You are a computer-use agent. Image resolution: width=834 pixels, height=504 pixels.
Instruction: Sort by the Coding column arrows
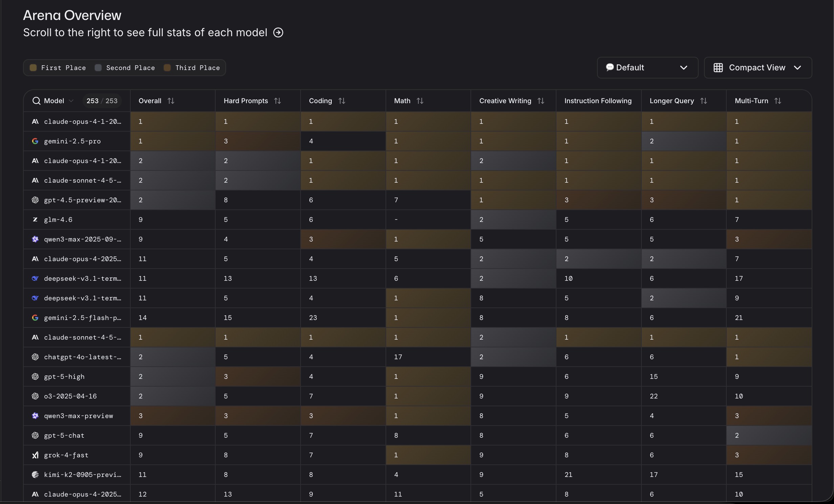342,101
